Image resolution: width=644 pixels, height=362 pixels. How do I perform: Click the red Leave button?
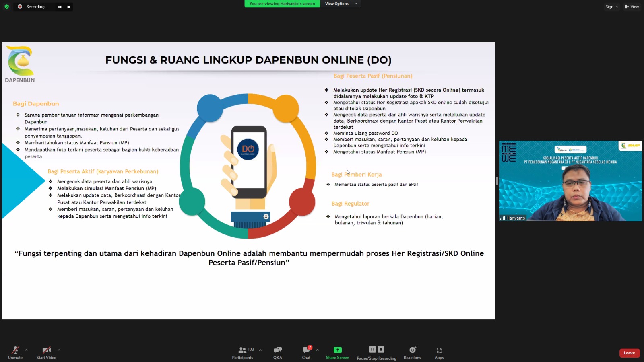coord(629,353)
